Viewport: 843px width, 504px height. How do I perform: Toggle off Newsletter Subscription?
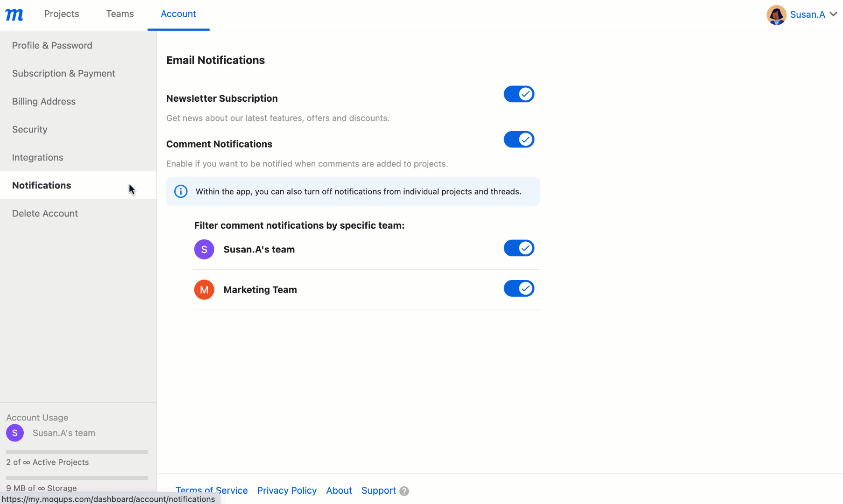click(x=519, y=94)
